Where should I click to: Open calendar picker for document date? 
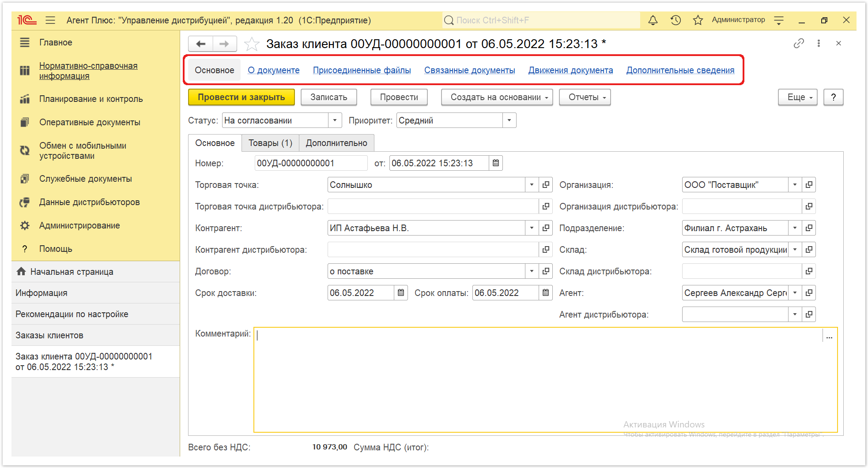point(496,163)
